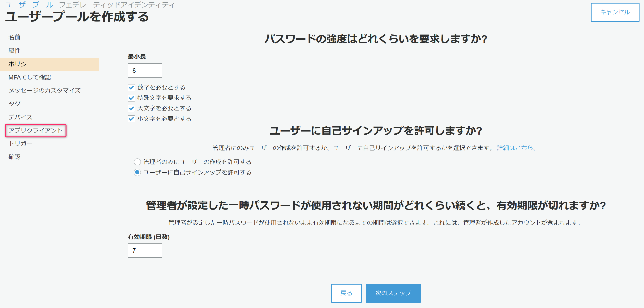Open トリガー sidebar item
644x308 pixels.
pos(21,144)
